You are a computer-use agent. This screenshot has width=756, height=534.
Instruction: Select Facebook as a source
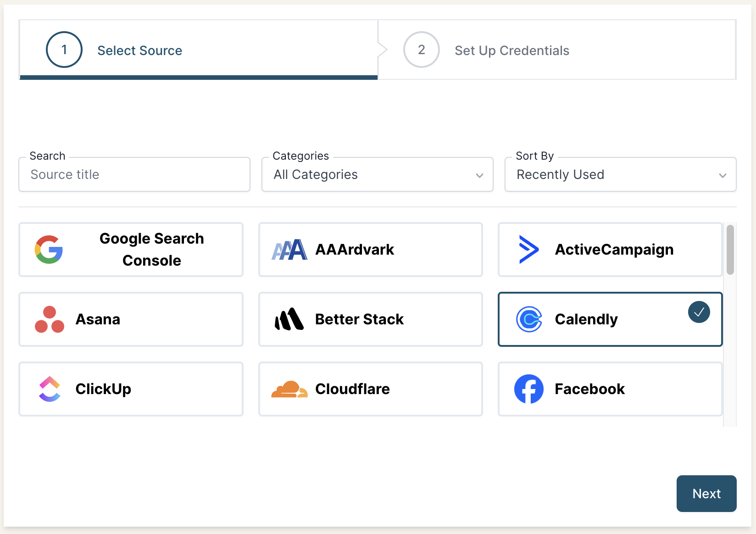point(609,389)
